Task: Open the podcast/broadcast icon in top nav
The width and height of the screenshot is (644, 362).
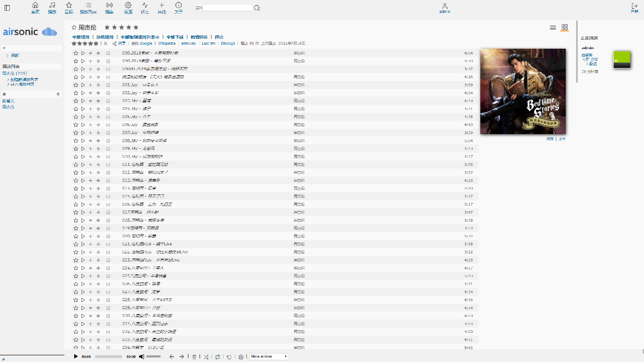Action: click(x=109, y=8)
